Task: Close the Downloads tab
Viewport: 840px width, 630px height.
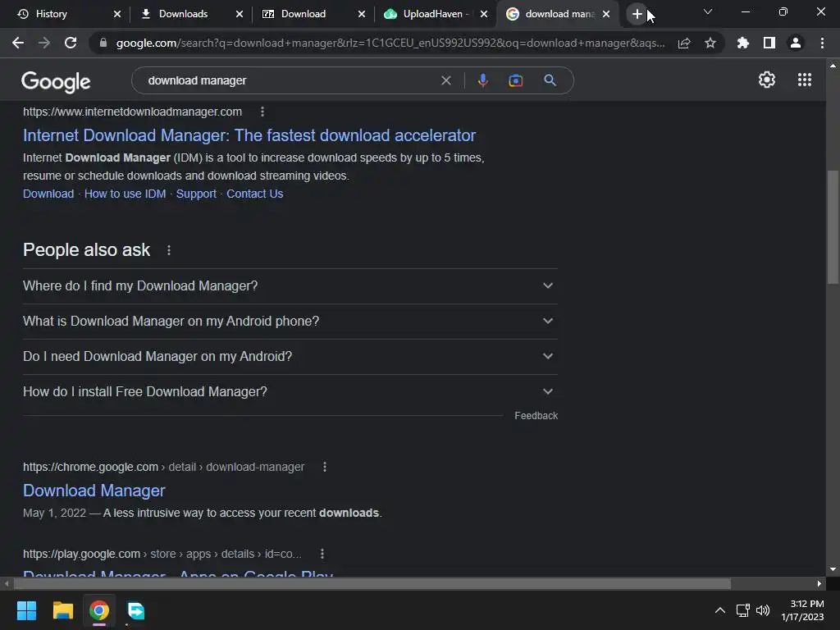Action: [240, 14]
